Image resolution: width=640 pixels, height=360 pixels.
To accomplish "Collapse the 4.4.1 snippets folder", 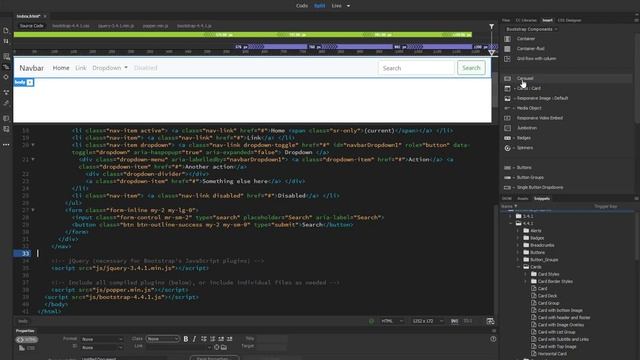I will (511, 224).
